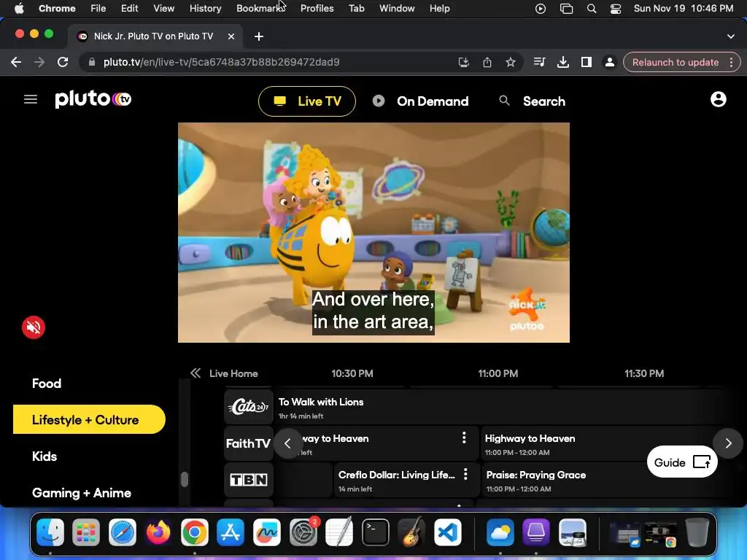Open options for Creflo Dollar: Living Life
747x560 pixels.
pyautogui.click(x=465, y=474)
